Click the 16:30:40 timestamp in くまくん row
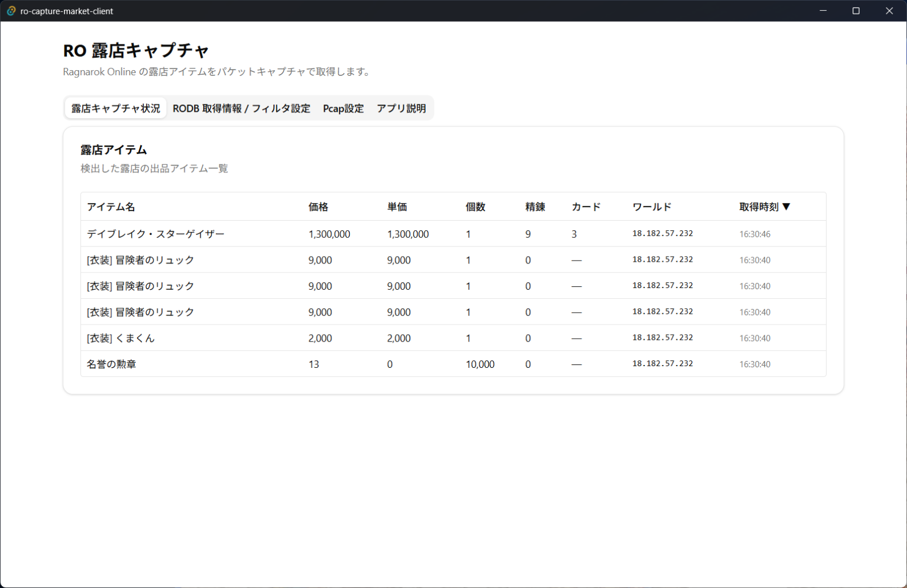The image size is (907, 588). (755, 338)
